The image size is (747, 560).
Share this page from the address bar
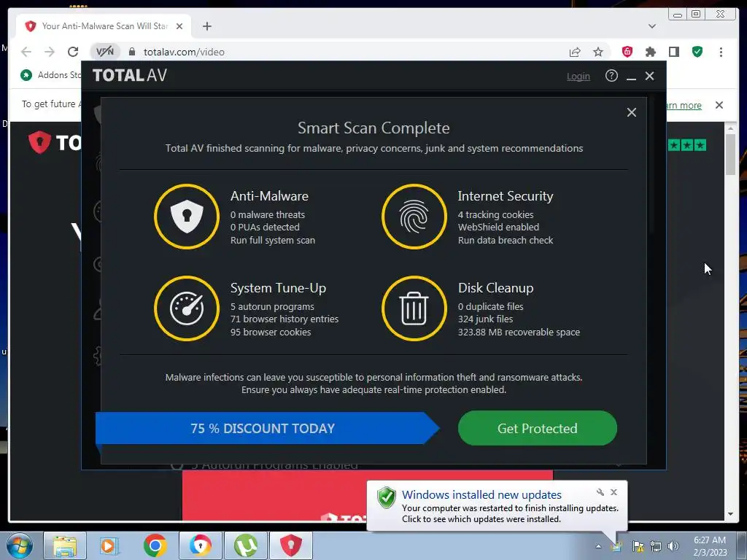[575, 52]
